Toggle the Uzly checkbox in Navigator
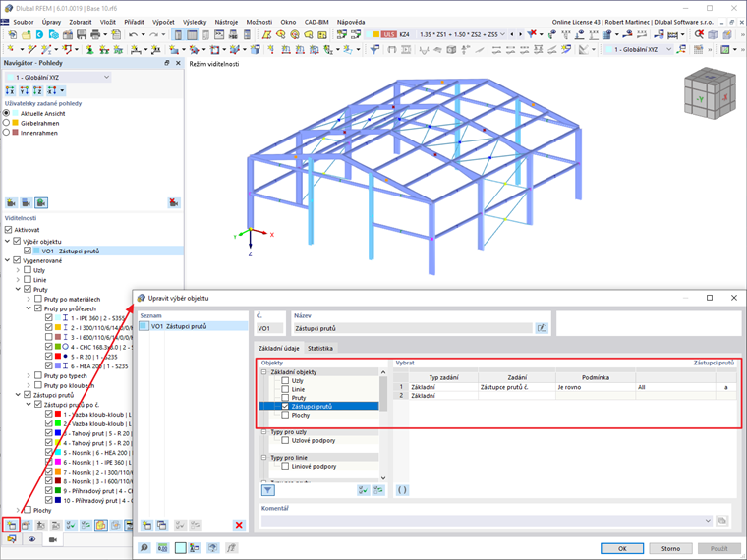 tap(28, 270)
